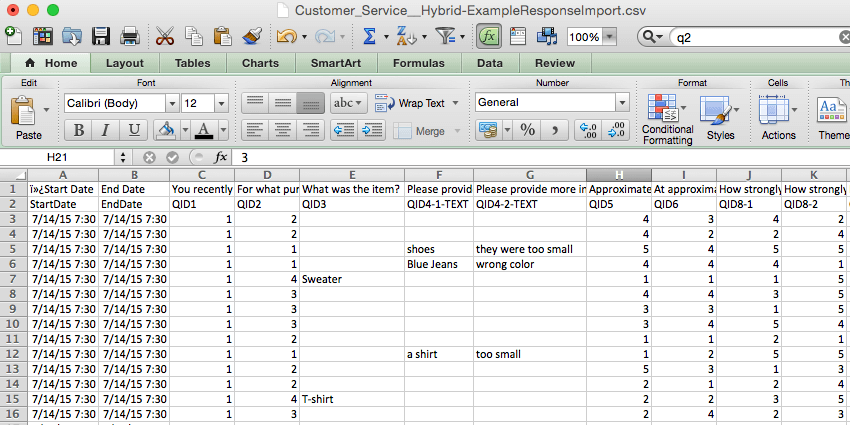Screen dimensions: 850x425
Task: Expand the number format General dropdown
Action: [x=621, y=103]
